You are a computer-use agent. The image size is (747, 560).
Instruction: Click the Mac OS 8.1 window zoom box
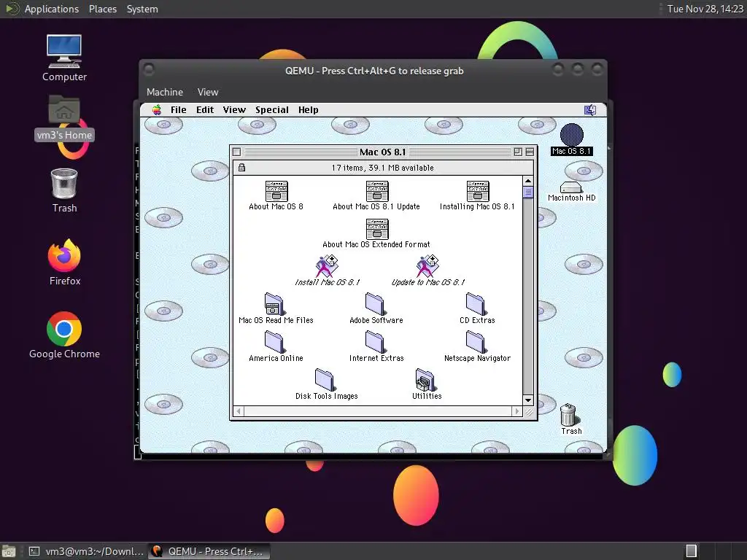[518, 152]
